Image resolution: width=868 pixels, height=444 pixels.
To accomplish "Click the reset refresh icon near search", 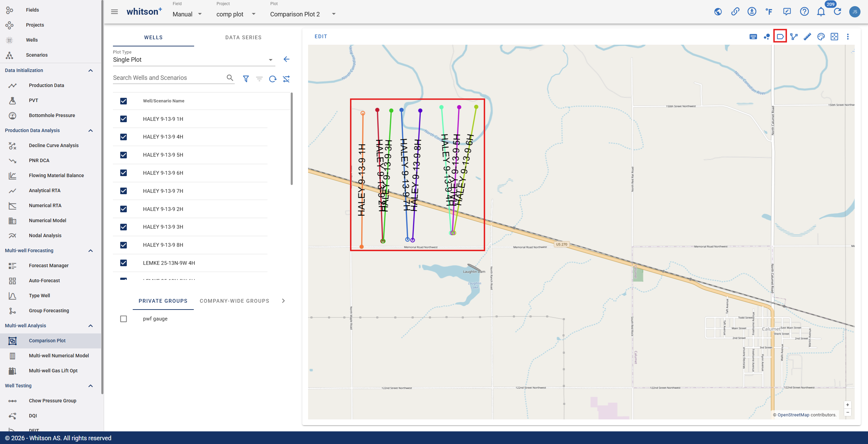I will point(273,79).
